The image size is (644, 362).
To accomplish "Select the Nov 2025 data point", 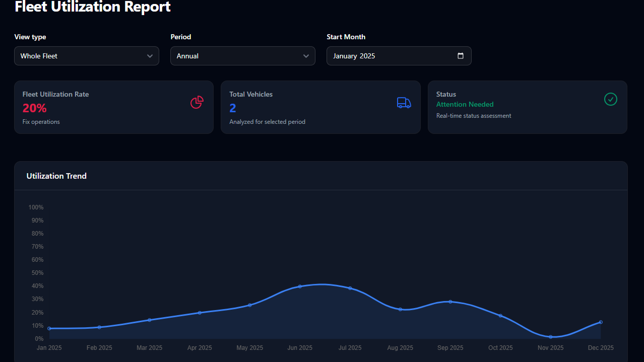I will [x=551, y=337].
